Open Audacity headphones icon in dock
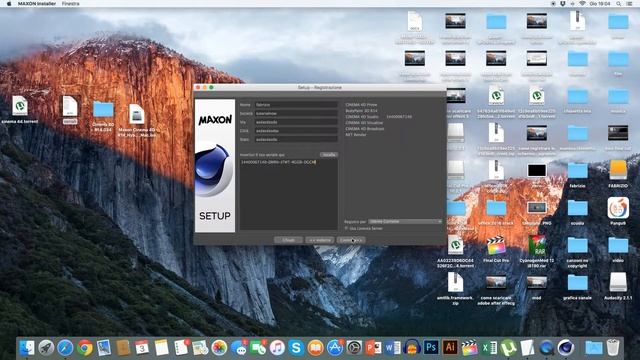The image size is (640, 360). point(412,348)
